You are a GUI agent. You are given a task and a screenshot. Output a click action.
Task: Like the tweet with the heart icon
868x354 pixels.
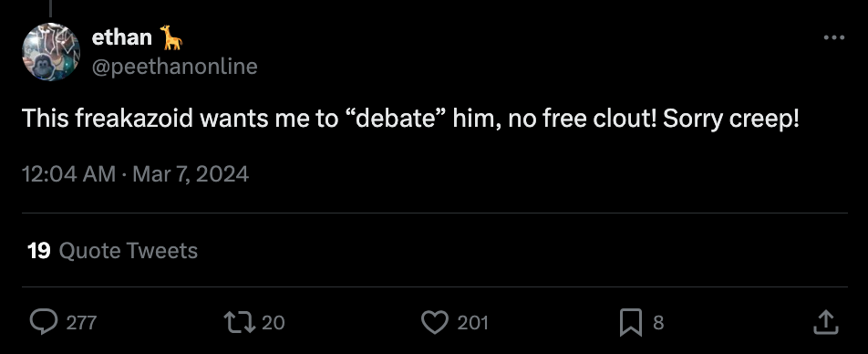pyautogui.click(x=435, y=322)
